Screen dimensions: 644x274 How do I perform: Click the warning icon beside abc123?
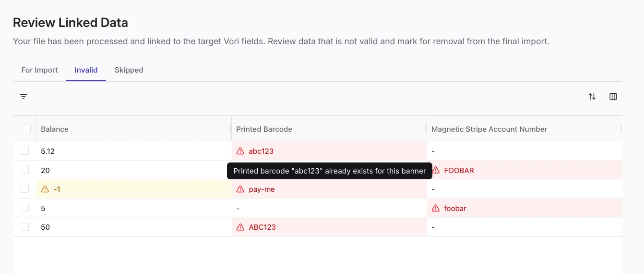tap(240, 151)
